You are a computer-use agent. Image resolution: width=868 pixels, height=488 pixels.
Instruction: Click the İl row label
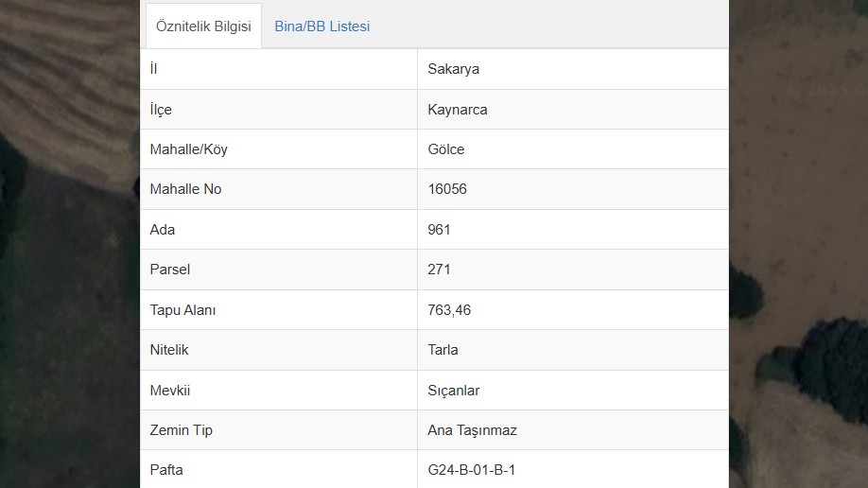(x=153, y=69)
